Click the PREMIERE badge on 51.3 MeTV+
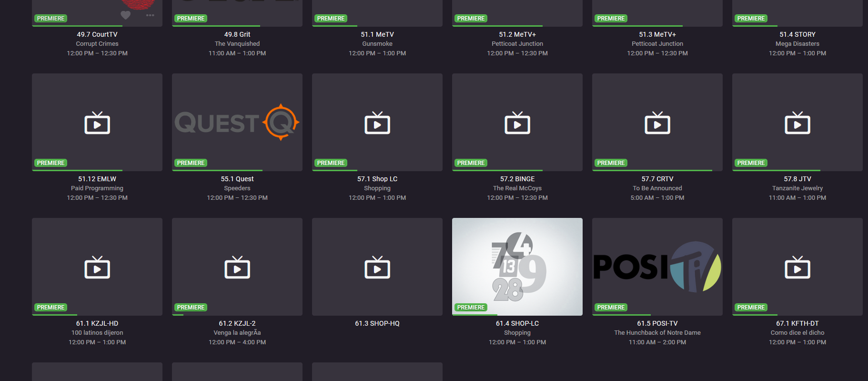Screen dimensions: 868x381 pyautogui.click(x=611, y=19)
